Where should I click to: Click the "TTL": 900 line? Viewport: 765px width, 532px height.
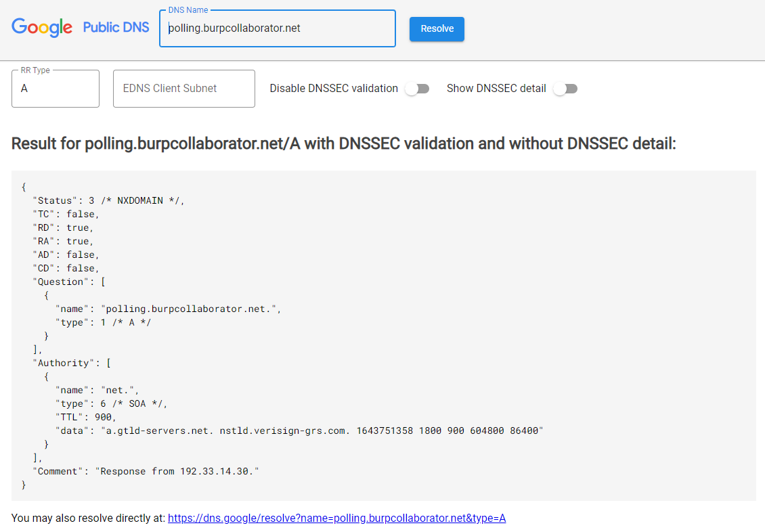[x=86, y=417]
